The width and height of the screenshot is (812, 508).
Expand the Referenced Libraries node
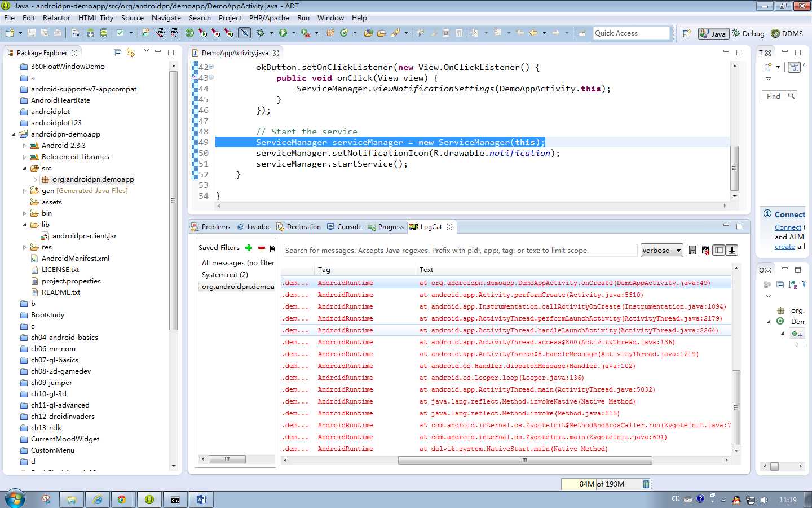24,157
